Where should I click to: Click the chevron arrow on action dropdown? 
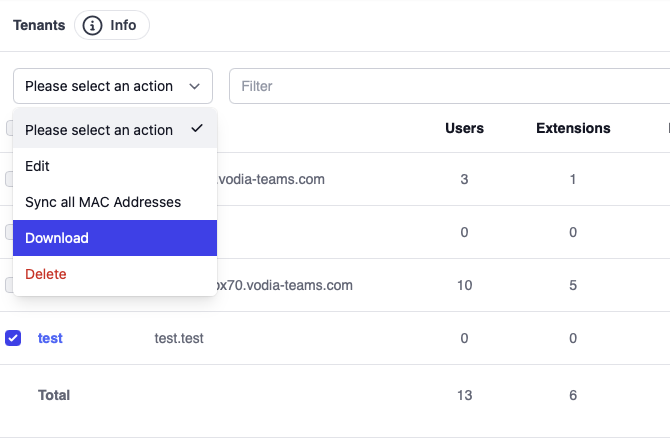pos(194,86)
